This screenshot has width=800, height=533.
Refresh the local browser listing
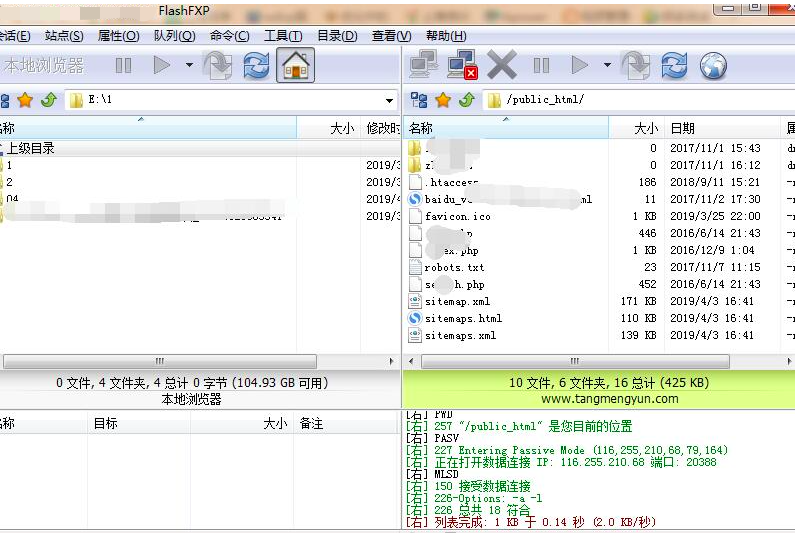[x=256, y=65]
